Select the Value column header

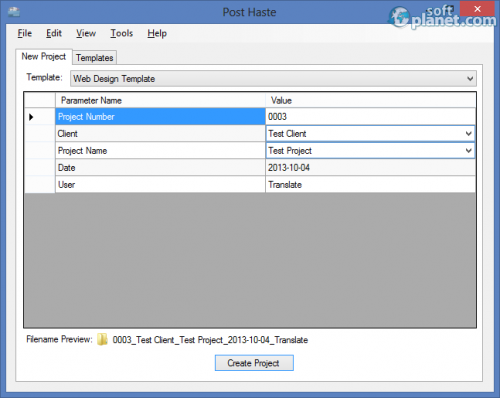370,100
